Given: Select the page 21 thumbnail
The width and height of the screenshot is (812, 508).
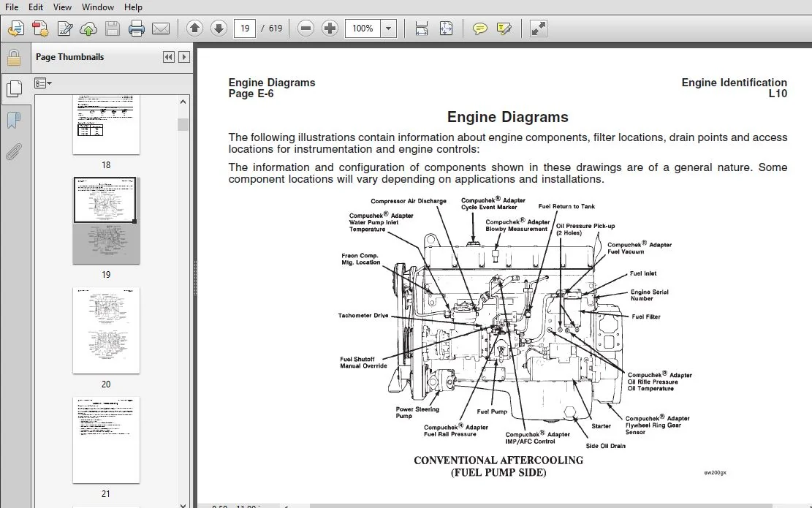Looking at the screenshot, I should (x=106, y=440).
